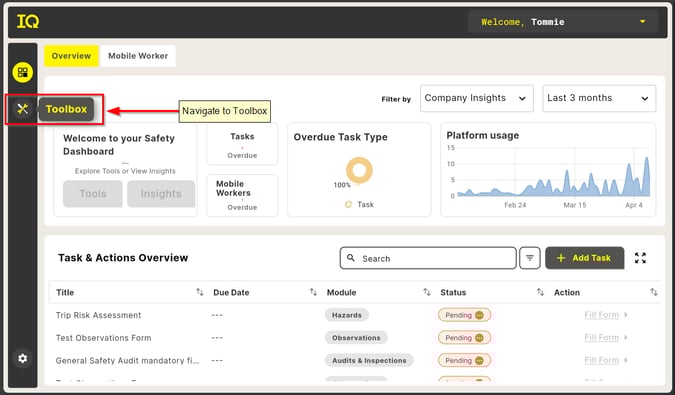Click Trip Risk Assessment title
The width and height of the screenshot is (675, 395).
coord(99,315)
